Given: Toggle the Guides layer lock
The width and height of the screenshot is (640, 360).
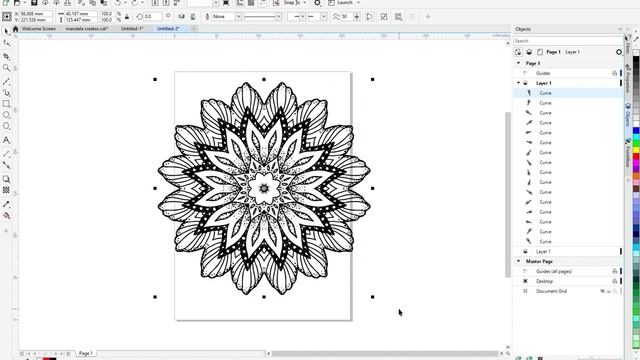Looking at the screenshot, I should 614,73.
